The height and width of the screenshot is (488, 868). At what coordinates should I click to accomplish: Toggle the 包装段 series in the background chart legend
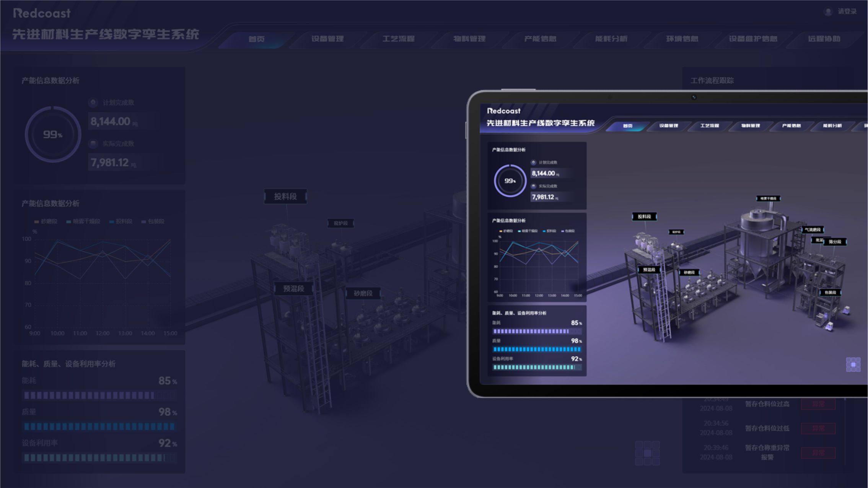click(153, 221)
